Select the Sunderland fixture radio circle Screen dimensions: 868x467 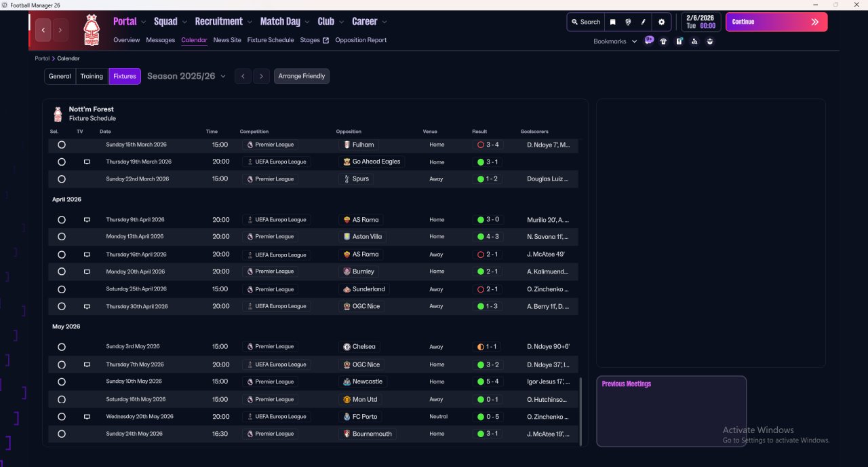click(62, 289)
